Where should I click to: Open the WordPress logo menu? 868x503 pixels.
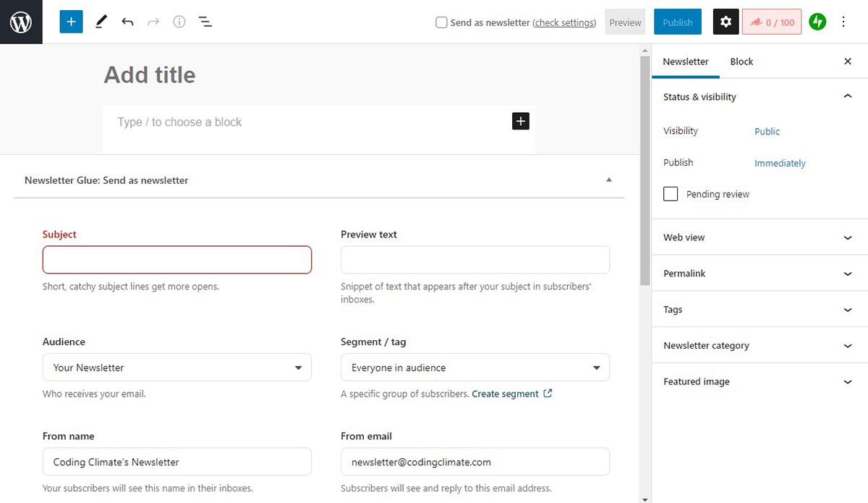pos(21,22)
